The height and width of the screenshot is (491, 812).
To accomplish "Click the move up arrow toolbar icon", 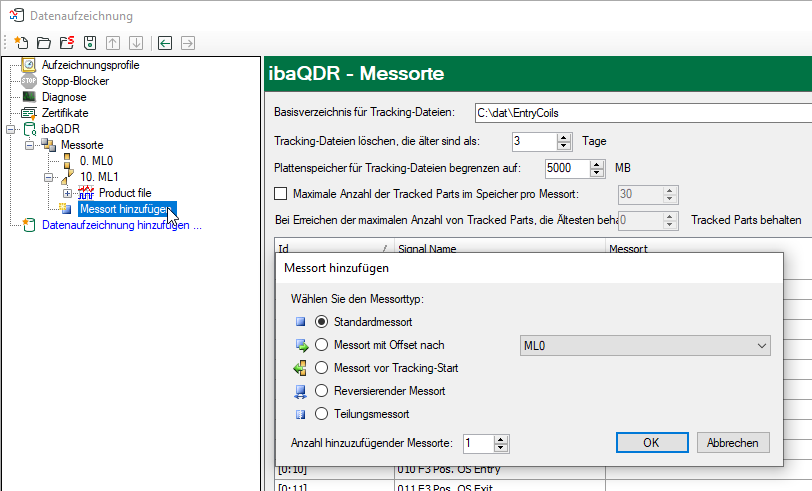I will tap(113, 43).
